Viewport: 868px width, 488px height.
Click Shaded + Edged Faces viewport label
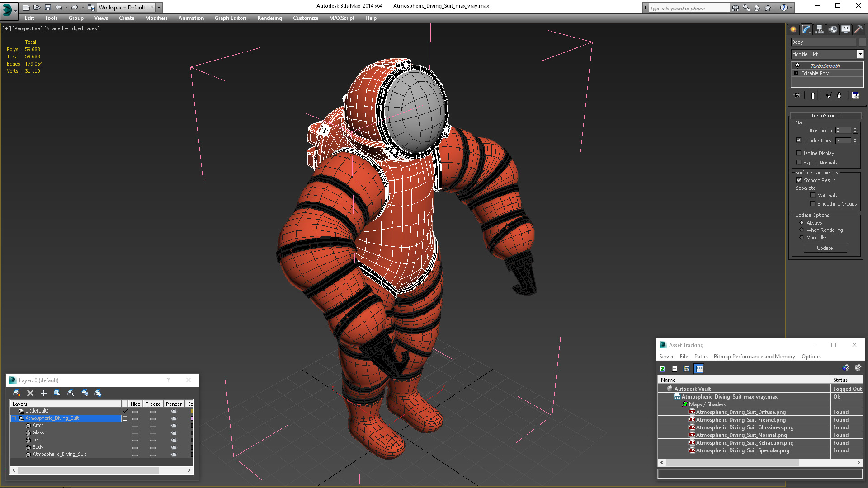click(72, 28)
